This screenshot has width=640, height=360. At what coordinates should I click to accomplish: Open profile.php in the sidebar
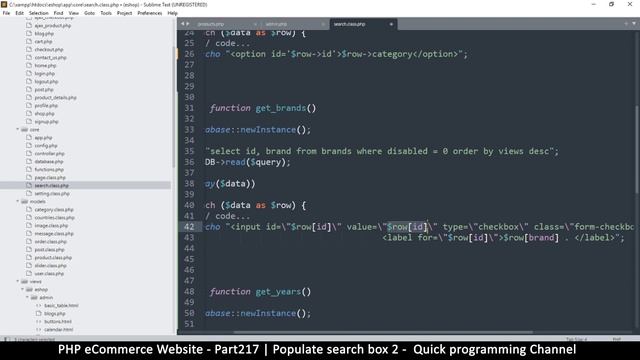click(46, 106)
